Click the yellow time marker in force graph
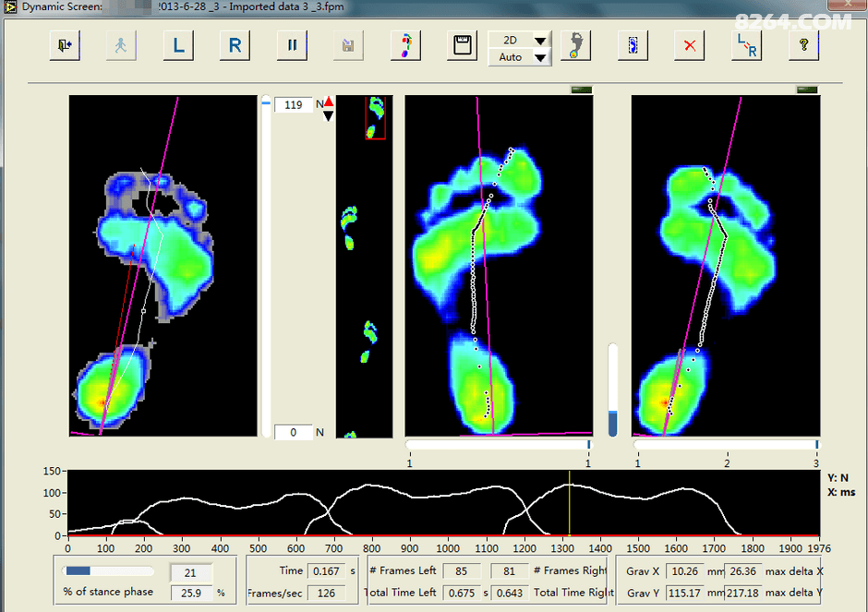868x612 pixels. pos(570,503)
